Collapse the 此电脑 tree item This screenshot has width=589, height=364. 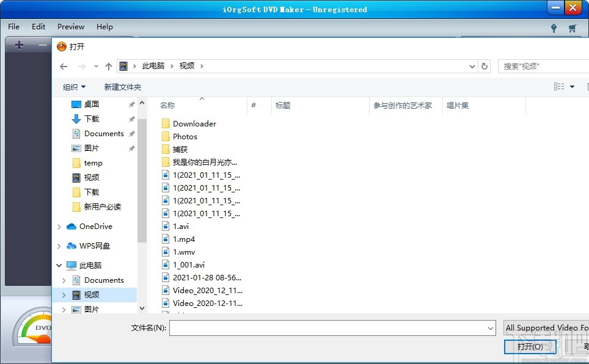tap(59, 265)
